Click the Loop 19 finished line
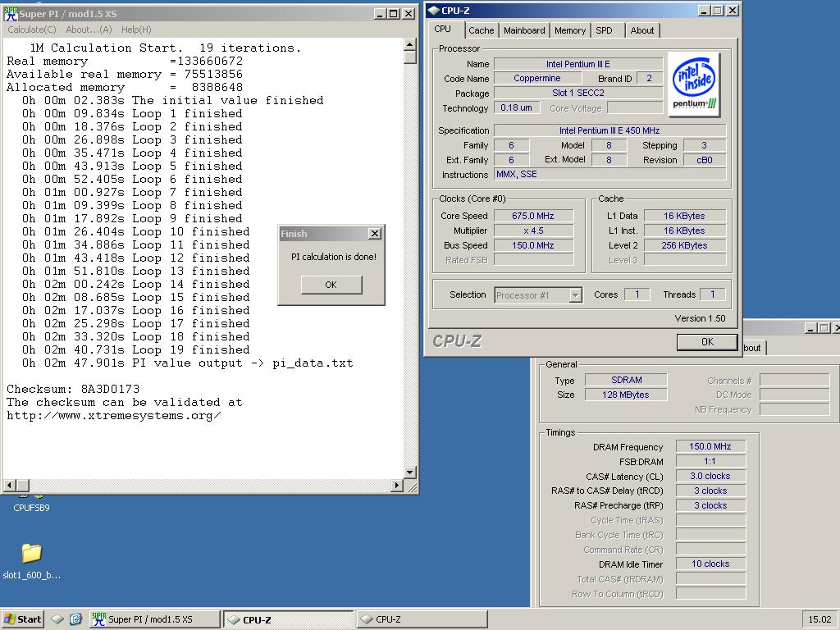Viewport: 840px width, 630px height. (x=136, y=349)
